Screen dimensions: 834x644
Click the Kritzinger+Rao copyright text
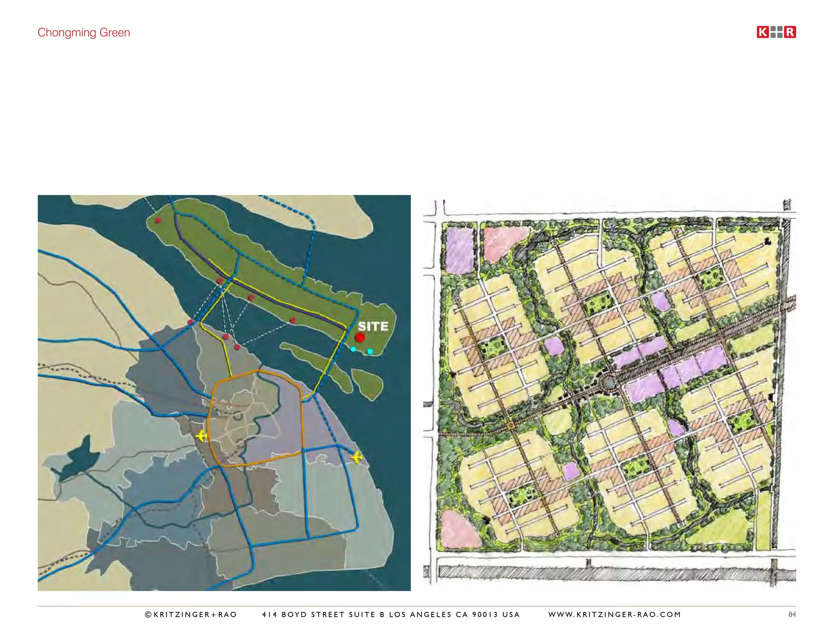191,614
